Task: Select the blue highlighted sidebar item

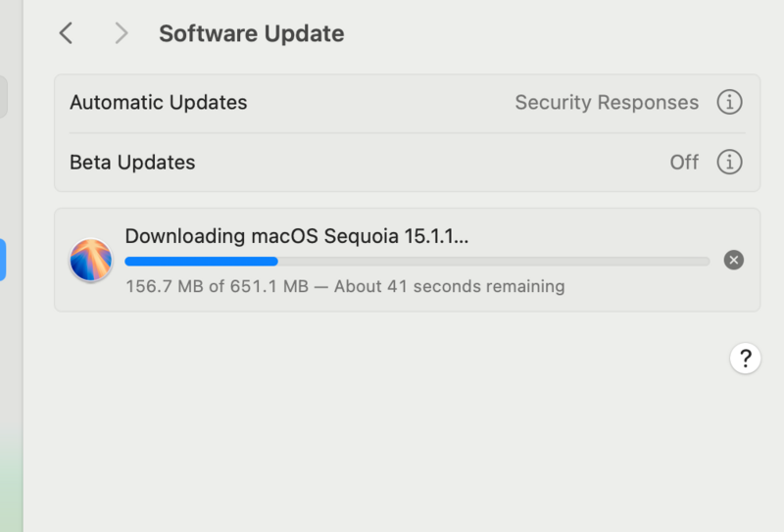Action: (3, 260)
